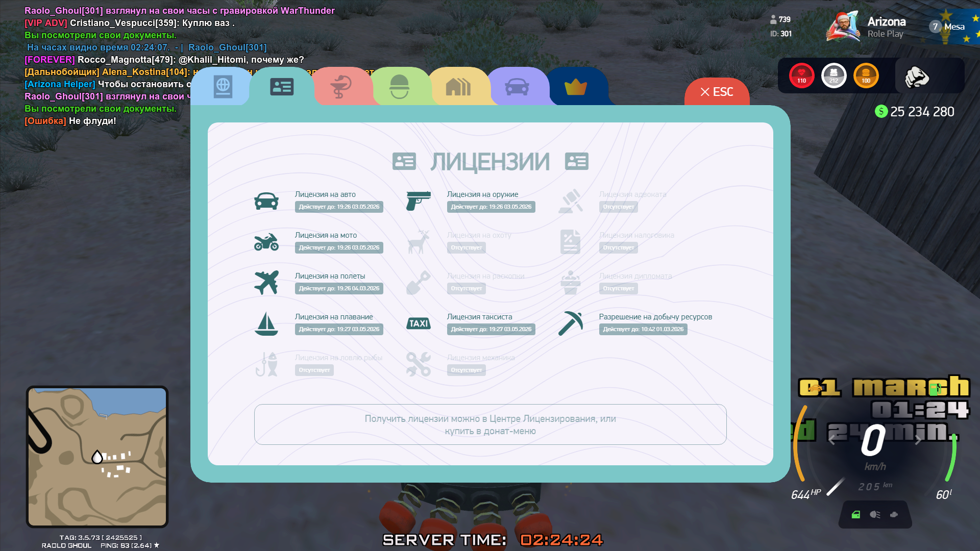Switch to the vehicles car tab
The width and height of the screenshot is (980, 551).
coord(517,87)
